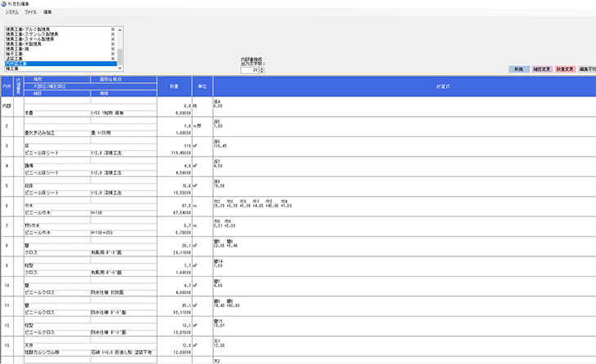Increase the 出力文字数 spinner value
Image resolution: width=596 pixels, height=364 pixels.
click(262, 69)
